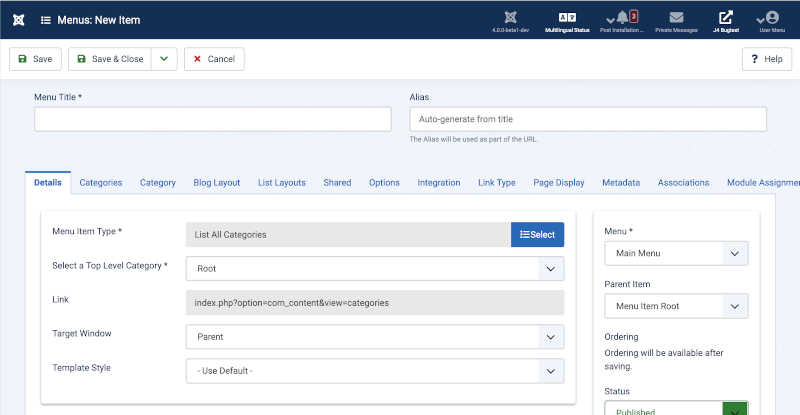Click the Save button

pos(35,59)
